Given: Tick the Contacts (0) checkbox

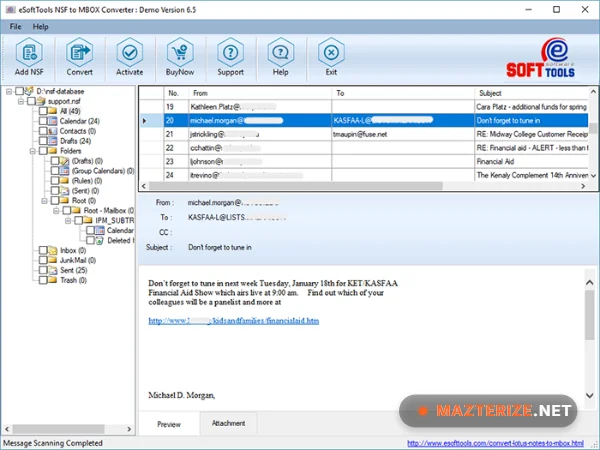Looking at the screenshot, I should pos(43,131).
